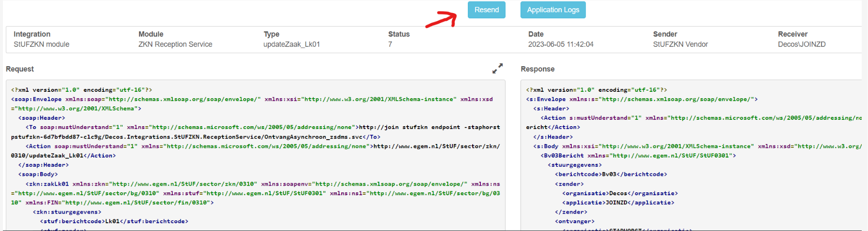Click the Decos\JOINZD receiver value
Viewport: 868px width, 231px height.
click(x=801, y=44)
